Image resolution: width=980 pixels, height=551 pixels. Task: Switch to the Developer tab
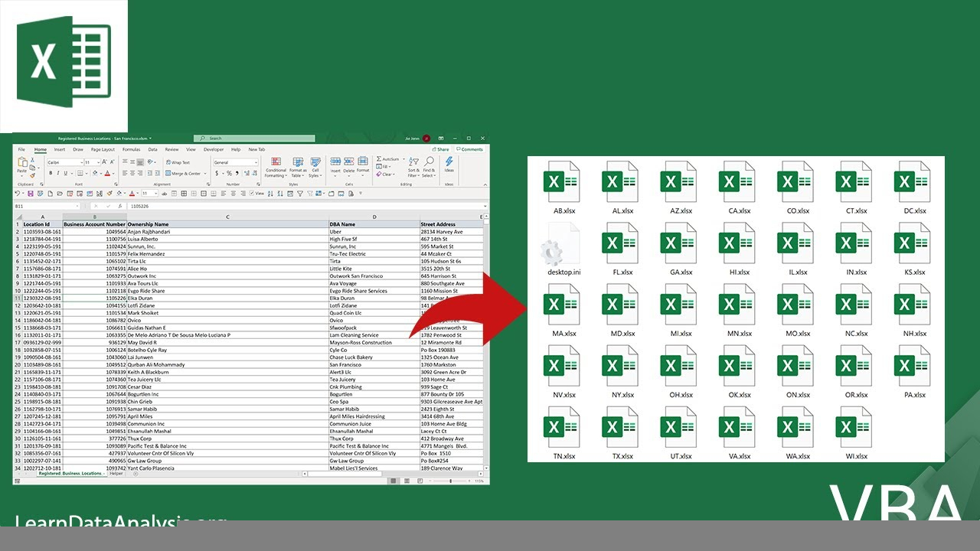click(214, 149)
